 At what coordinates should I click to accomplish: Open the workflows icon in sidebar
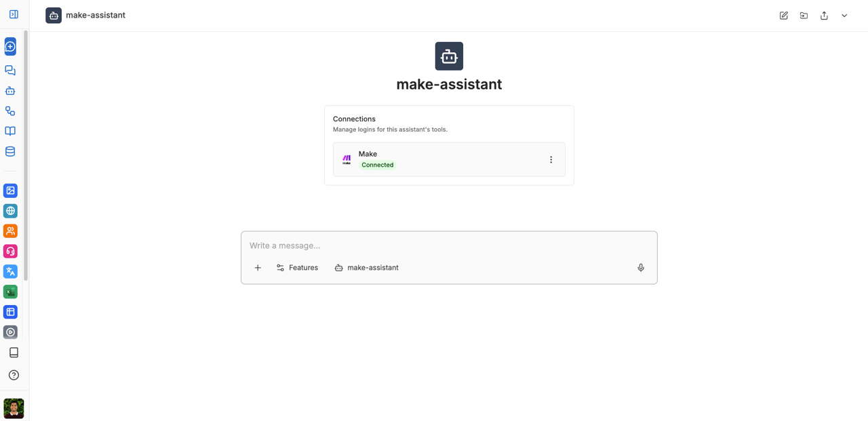10,111
